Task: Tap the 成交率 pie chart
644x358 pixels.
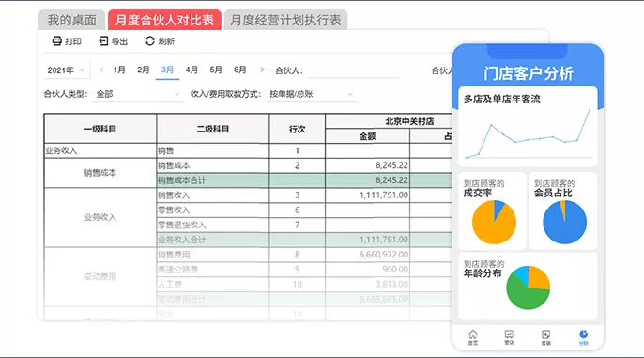Action: [494, 222]
